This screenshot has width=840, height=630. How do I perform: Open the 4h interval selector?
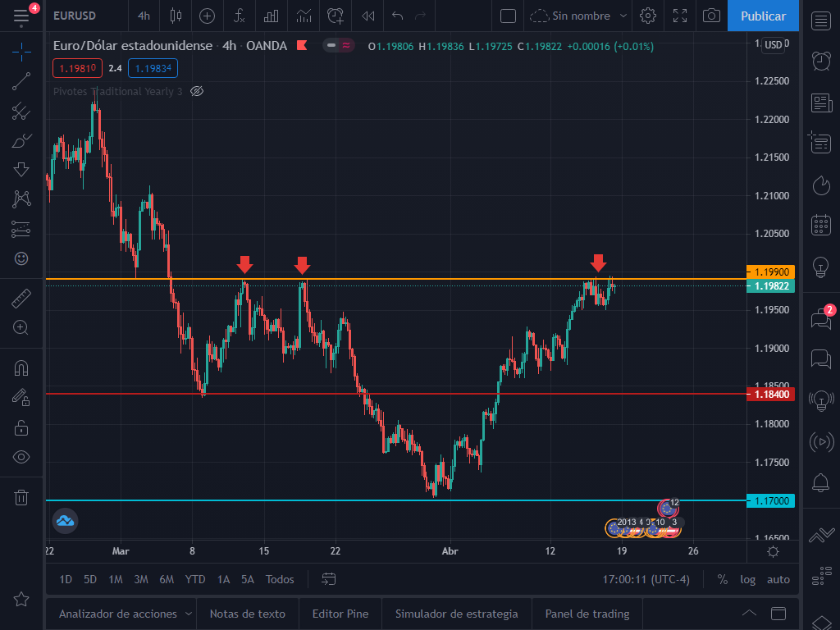[x=144, y=16]
